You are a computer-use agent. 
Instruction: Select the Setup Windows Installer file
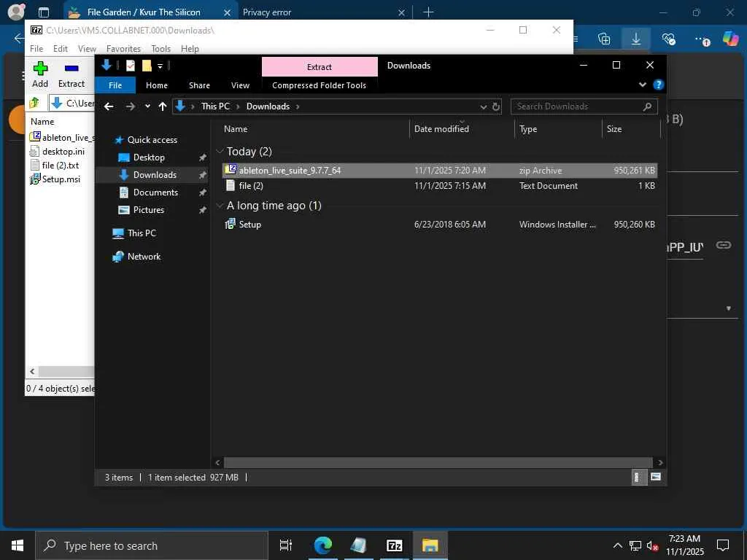pos(440,225)
